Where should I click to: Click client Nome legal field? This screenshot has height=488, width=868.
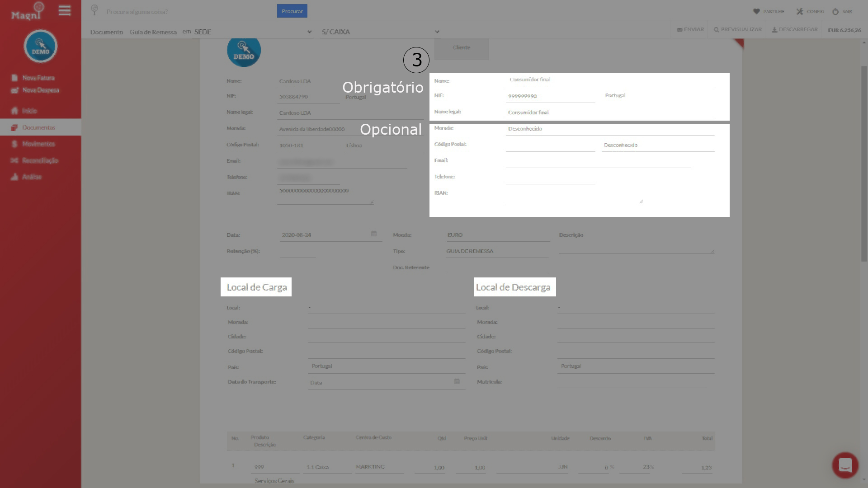610,113
